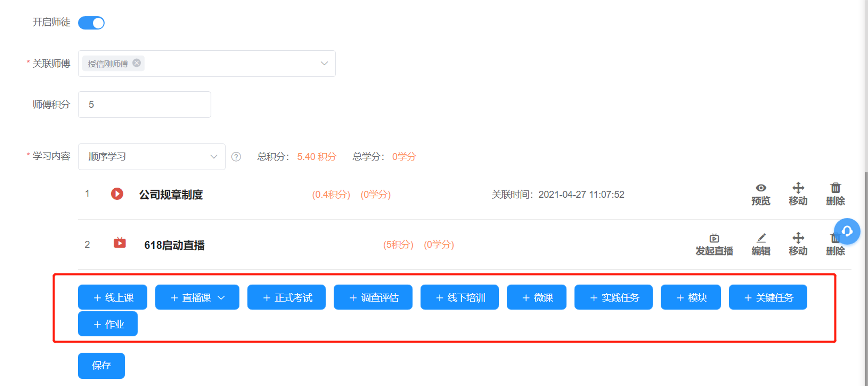The image size is (868, 386).
Task: Expand the 直播课 add button dropdown
Action: pos(221,297)
